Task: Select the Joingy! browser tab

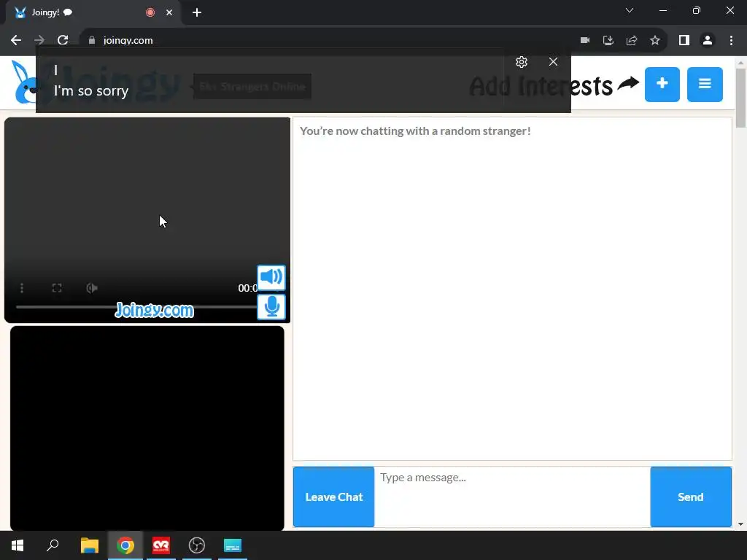Action: pos(93,12)
